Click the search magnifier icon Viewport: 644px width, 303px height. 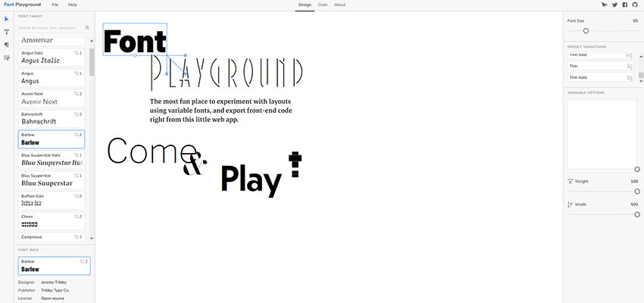click(x=87, y=28)
